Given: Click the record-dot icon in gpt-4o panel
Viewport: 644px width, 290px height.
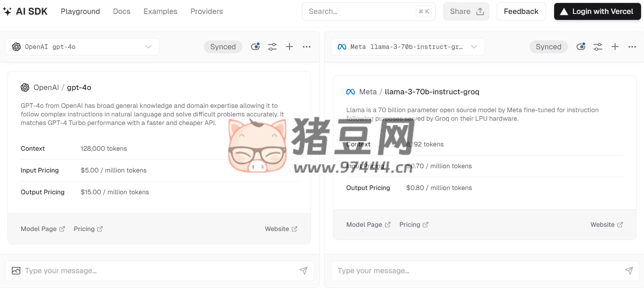Looking at the screenshot, I should (255, 46).
